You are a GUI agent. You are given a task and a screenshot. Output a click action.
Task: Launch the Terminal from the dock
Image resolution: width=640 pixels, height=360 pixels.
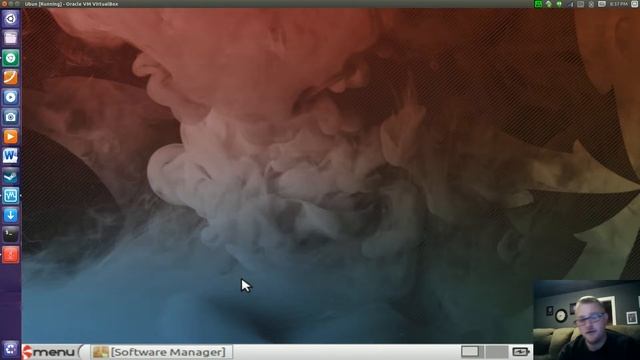pos(11,235)
